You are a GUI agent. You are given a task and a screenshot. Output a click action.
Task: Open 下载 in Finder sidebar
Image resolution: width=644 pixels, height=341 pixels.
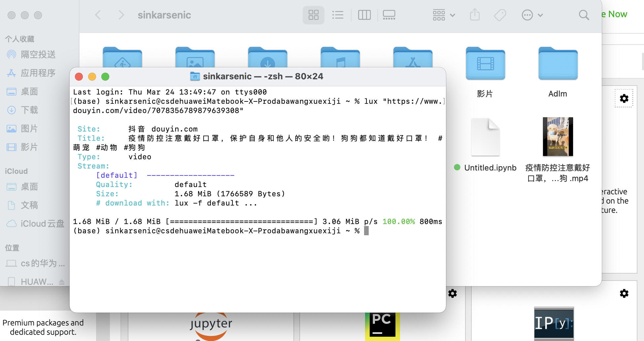22,110
